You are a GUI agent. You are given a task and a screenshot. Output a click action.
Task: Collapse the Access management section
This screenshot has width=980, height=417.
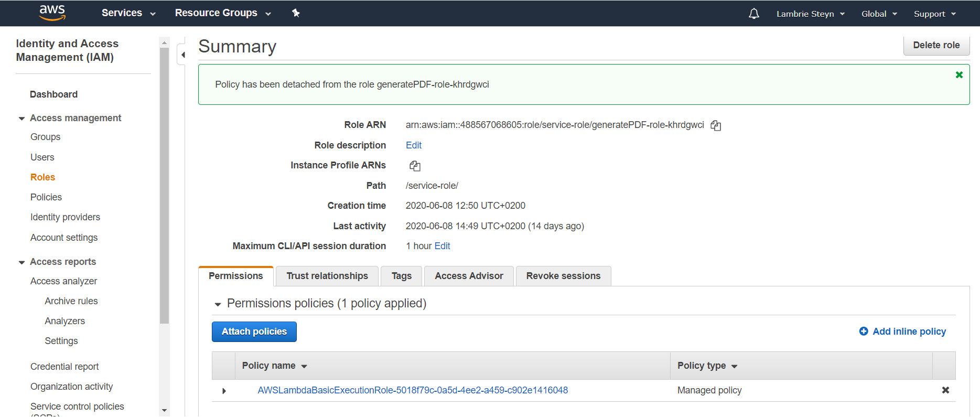click(x=21, y=119)
